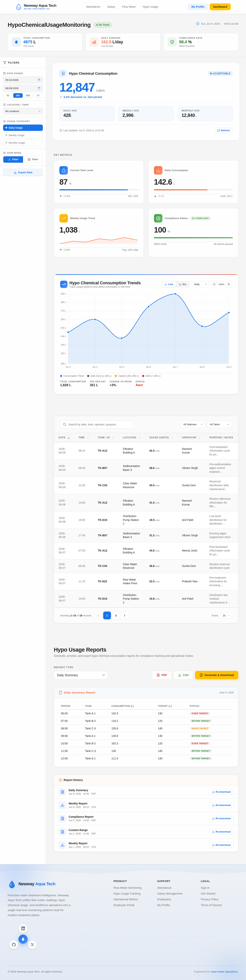The height and width of the screenshot is (980, 246).
Task: Select the 7D date range option
Action: [8, 95]
